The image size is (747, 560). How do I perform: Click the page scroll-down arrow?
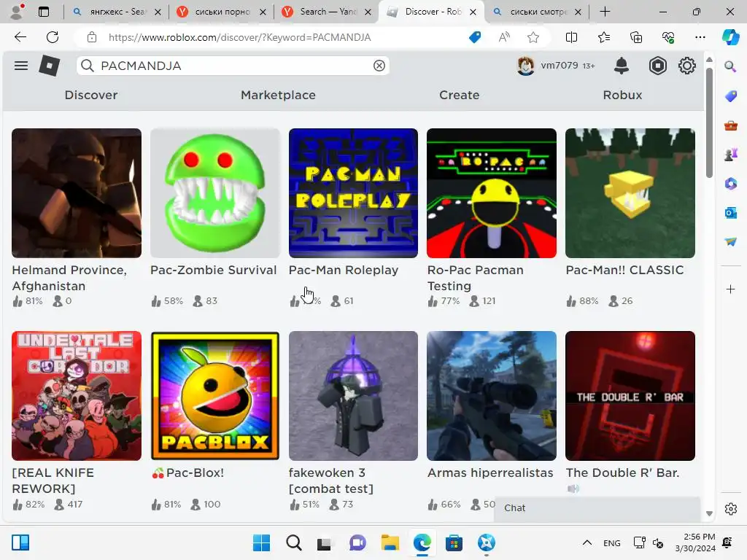(x=709, y=513)
